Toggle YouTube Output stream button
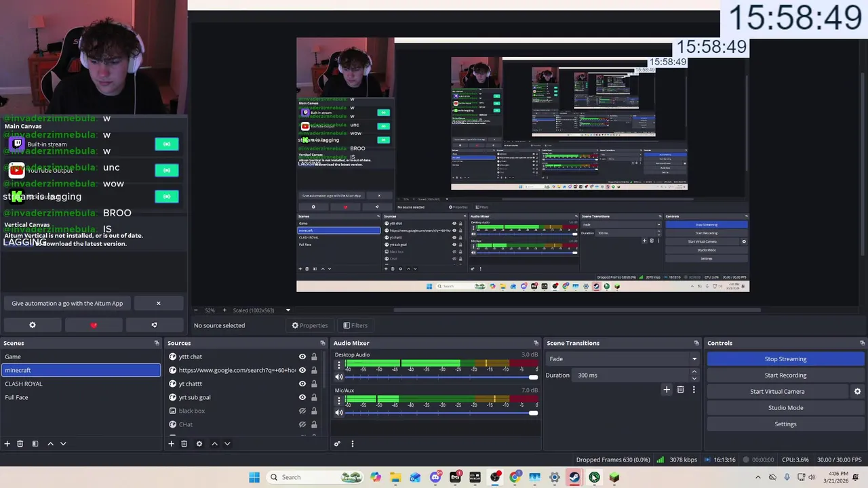 167,171
